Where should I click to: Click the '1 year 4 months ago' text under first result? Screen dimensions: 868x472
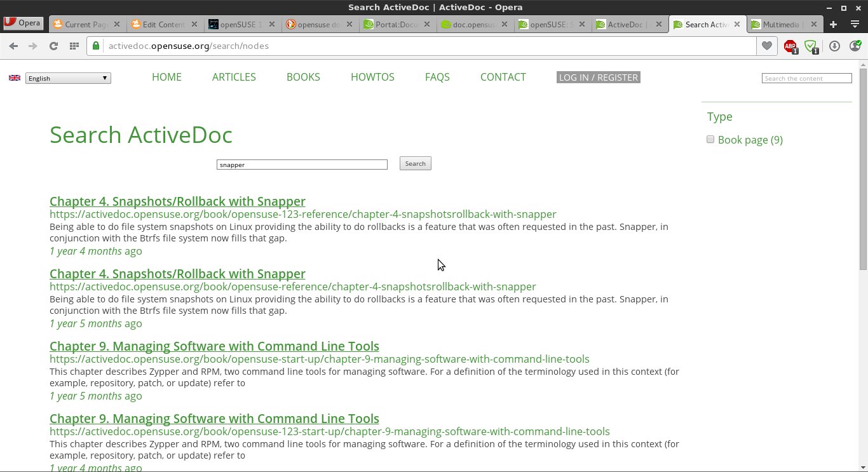point(96,251)
